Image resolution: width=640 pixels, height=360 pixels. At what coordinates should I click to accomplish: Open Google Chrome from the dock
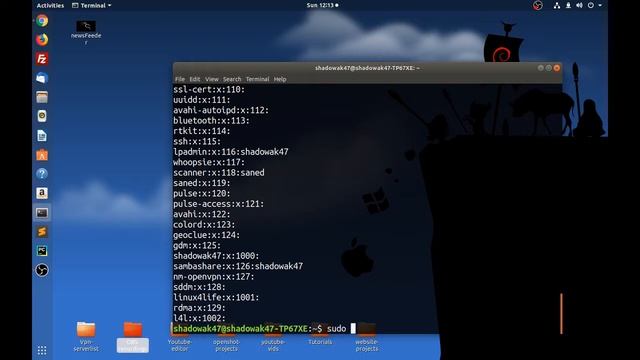tap(42, 20)
